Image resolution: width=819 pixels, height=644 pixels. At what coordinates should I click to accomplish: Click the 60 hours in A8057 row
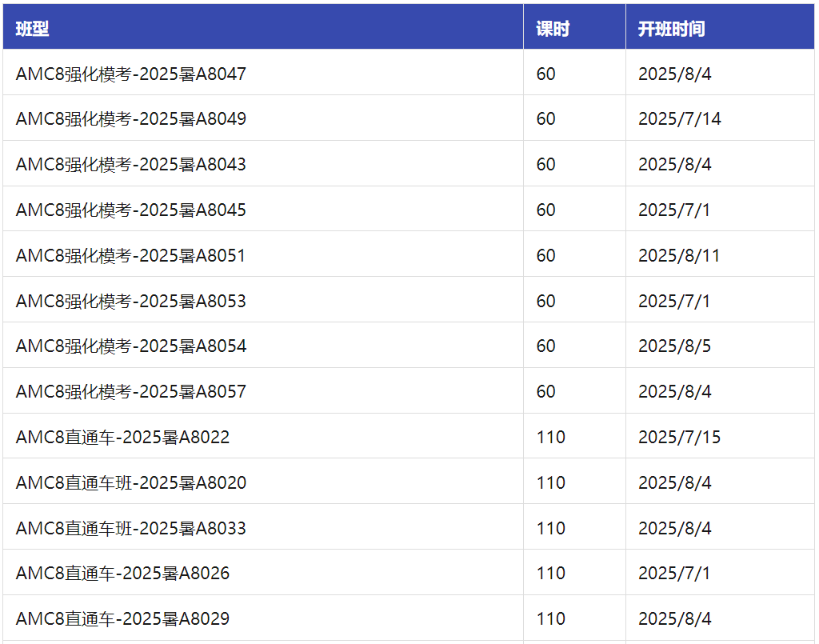545,391
